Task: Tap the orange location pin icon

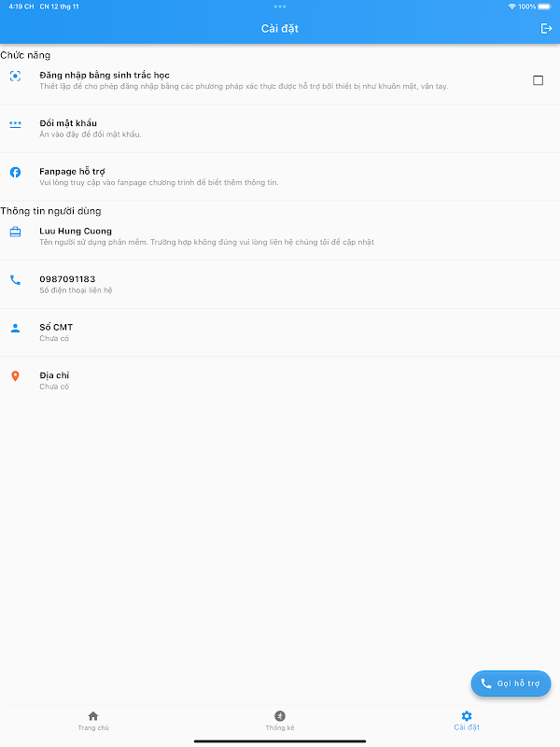Action: coord(15,376)
